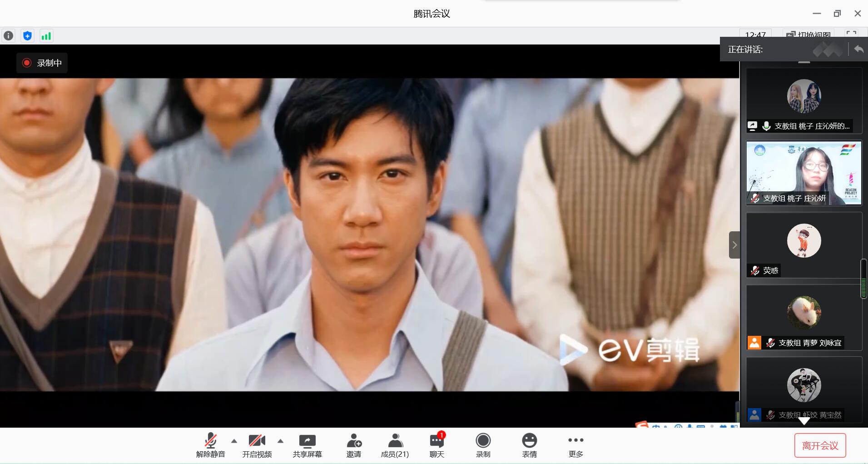Click the 12:47 meeting timer
The height and width of the screenshot is (464, 868).
click(755, 35)
